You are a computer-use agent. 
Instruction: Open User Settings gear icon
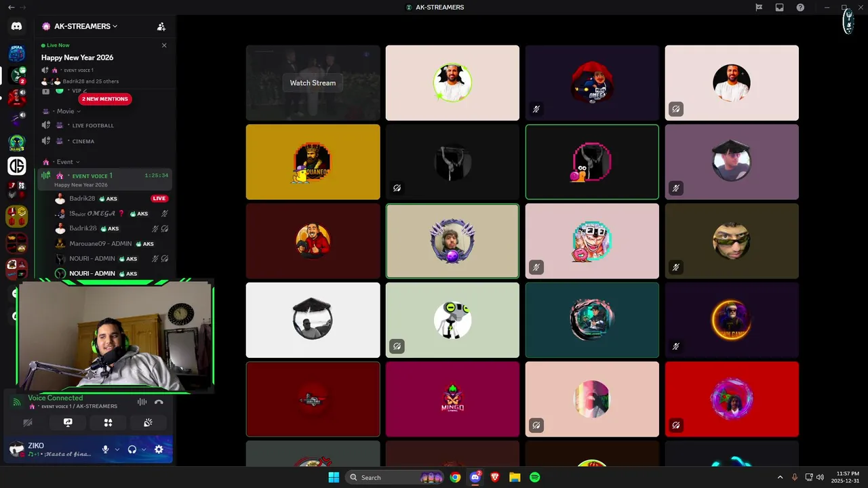pos(159,449)
